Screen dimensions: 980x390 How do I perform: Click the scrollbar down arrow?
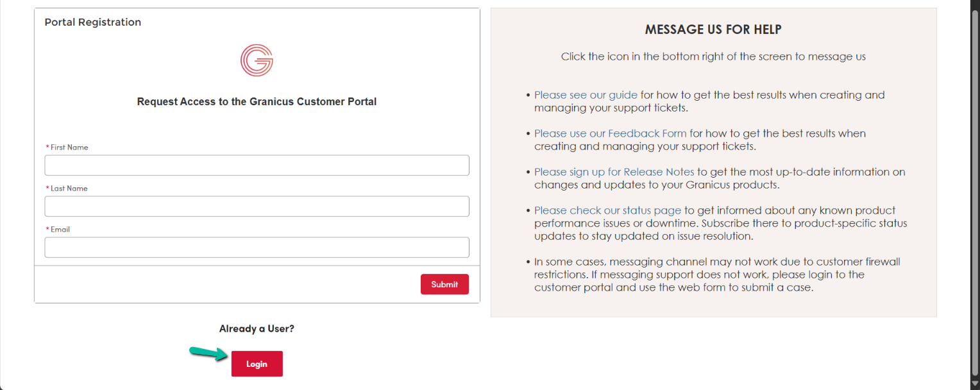pyautogui.click(x=974, y=384)
